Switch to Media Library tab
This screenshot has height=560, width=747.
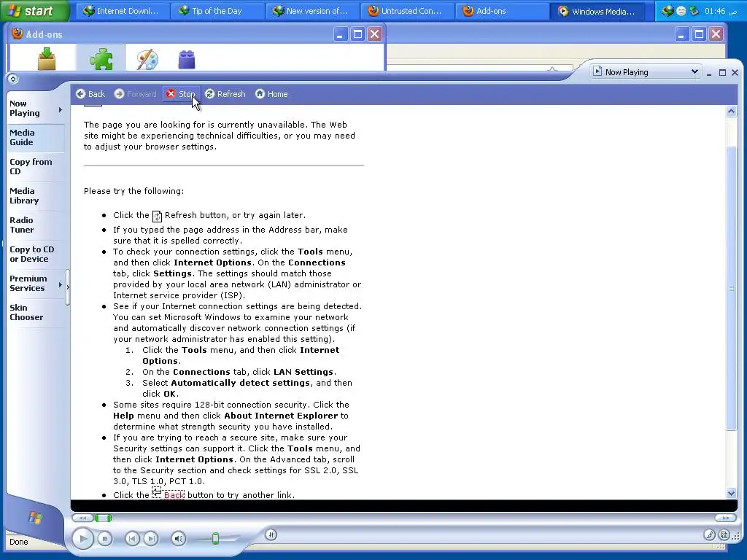pyautogui.click(x=36, y=195)
